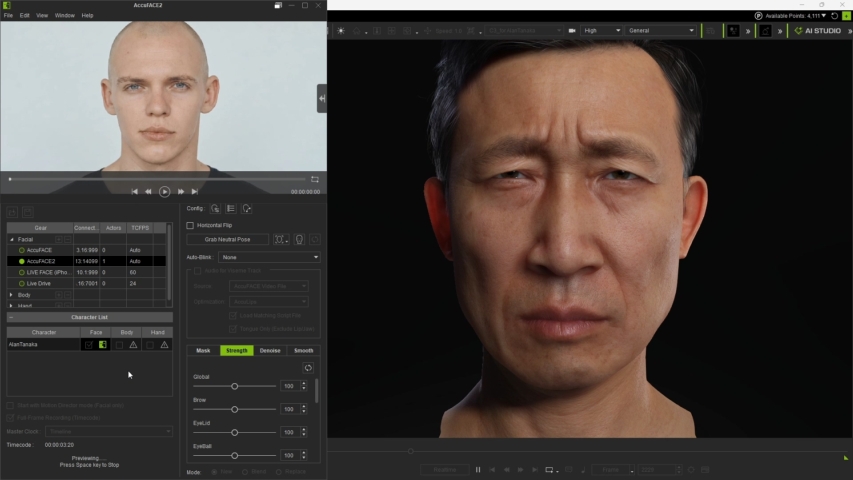
Task: Toggle Face checkbox for AlanTanaka
Action: 89,344
